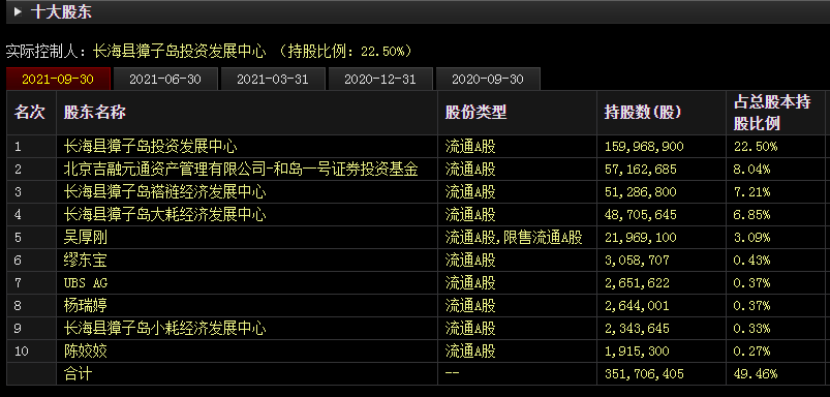The image size is (830, 397).
Task: Click the 十大股东 section title
Action: [x=61, y=12]
